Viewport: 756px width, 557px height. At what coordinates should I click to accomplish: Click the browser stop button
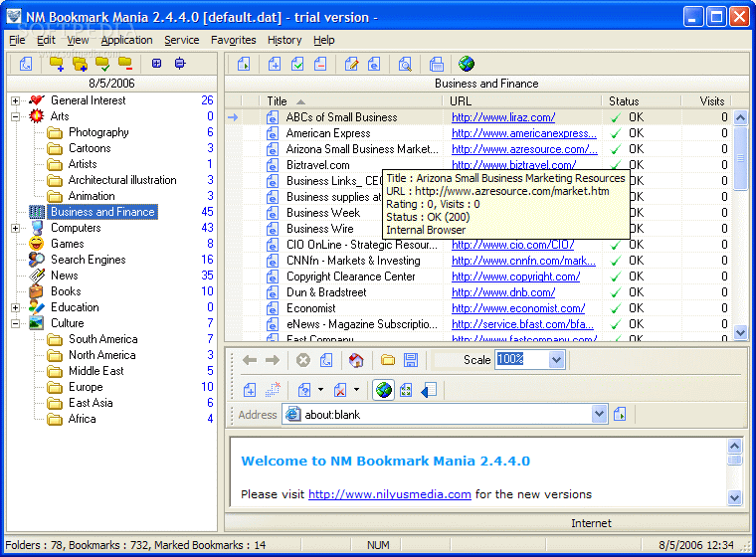pos(302,360)
